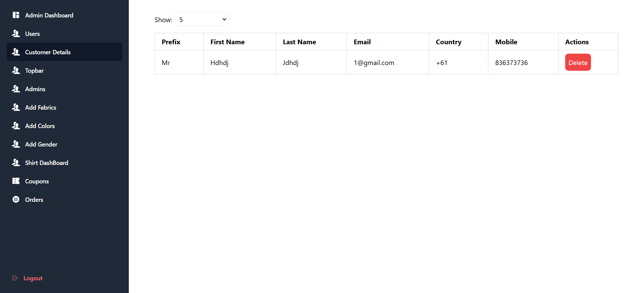Click the Orders list icon
This screenshot has height=293, width=644.
tap(16, 199)
